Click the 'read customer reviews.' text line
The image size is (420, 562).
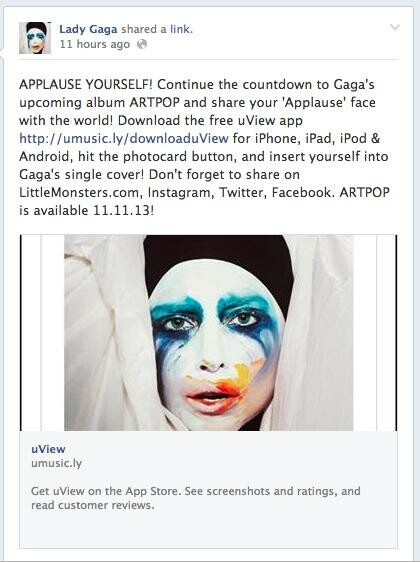coord(92,505)
